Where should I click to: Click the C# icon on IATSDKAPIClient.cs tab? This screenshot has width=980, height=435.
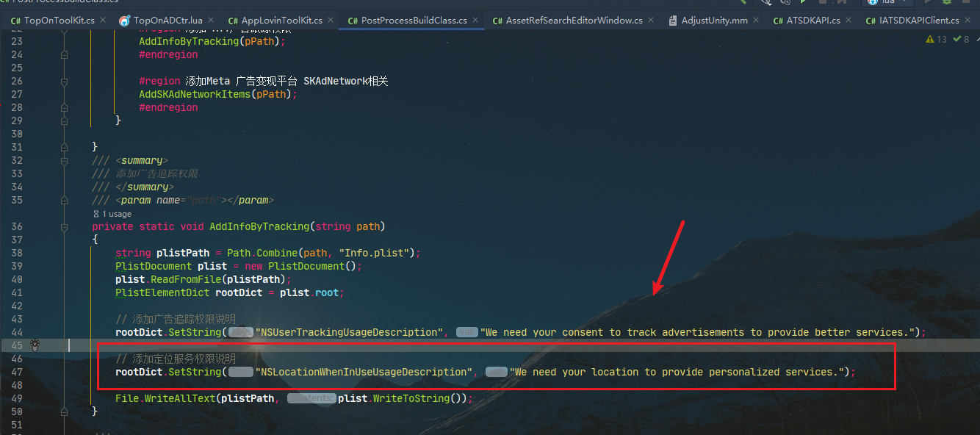(x=871, y=21)
